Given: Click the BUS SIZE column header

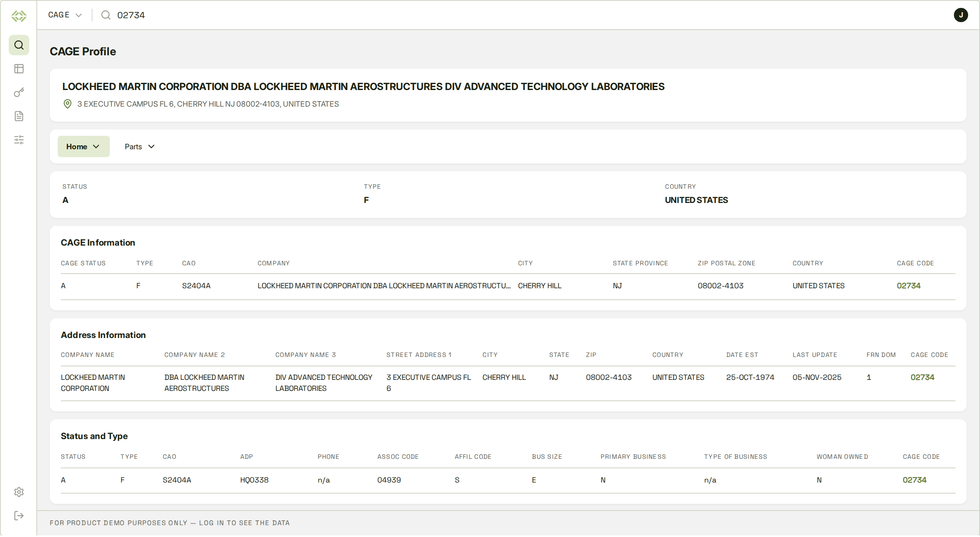Looking at the screenshot, I should (547, 456).
